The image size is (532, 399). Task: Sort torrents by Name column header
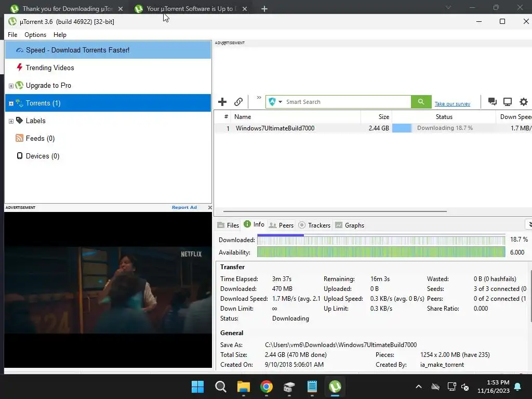click(296, 117)
